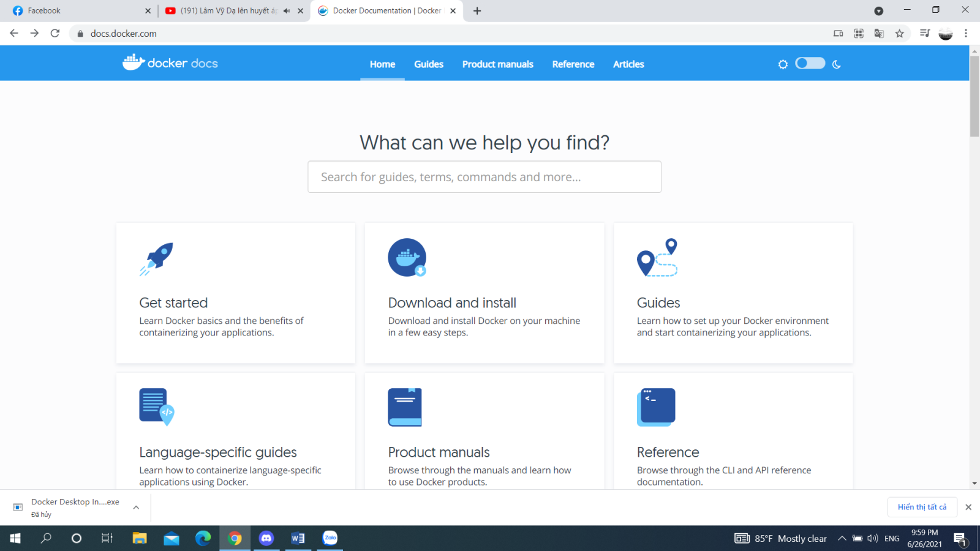Open the Guides card title
Image resolution: width=980 pixels, height=551 pixels.
pyautogui.click(x=658, y=302)
